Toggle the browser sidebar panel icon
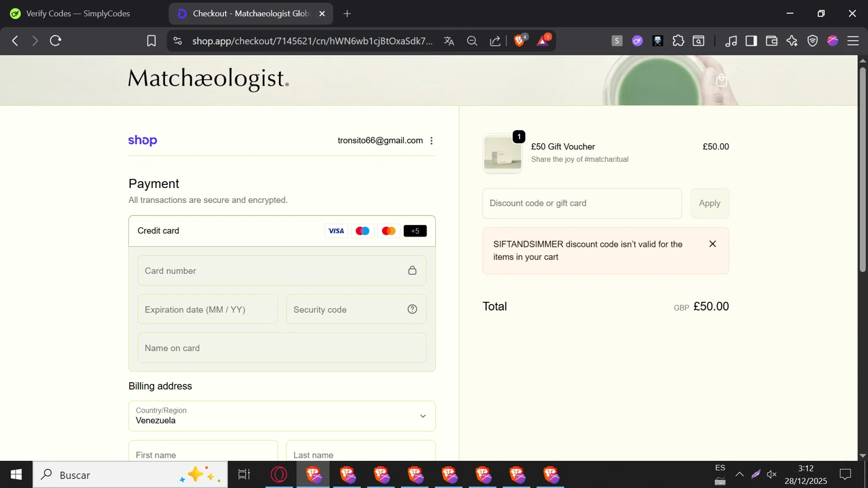Screen dimensions: 868x488 click(x=751, y=41)
